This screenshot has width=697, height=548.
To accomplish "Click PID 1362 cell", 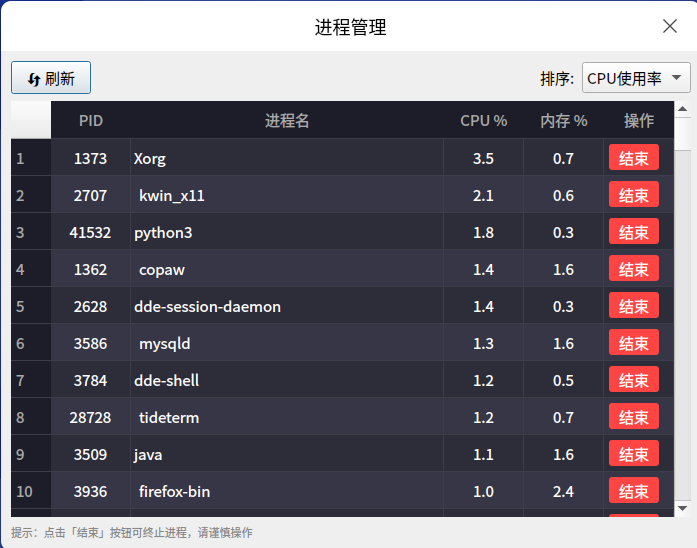I will [91, 269].
